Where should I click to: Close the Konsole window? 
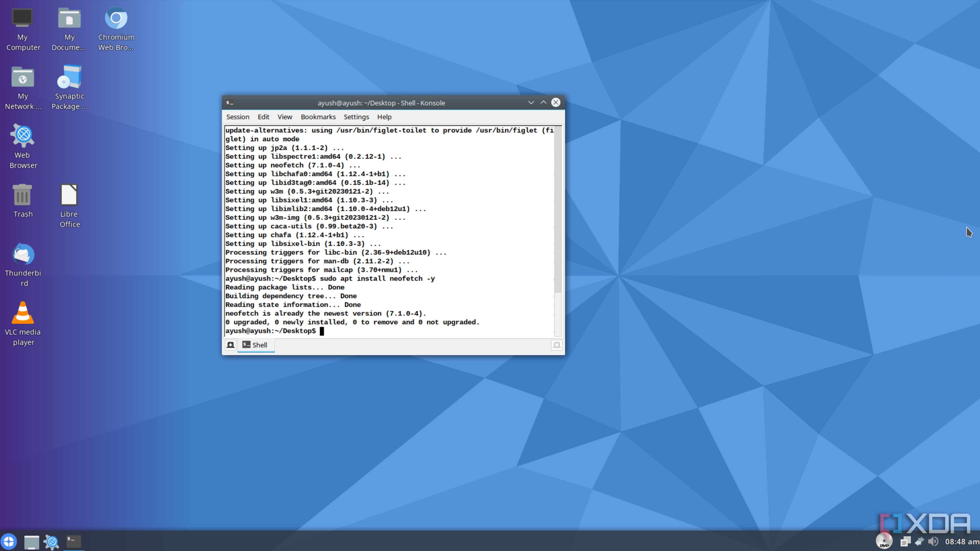556,102
